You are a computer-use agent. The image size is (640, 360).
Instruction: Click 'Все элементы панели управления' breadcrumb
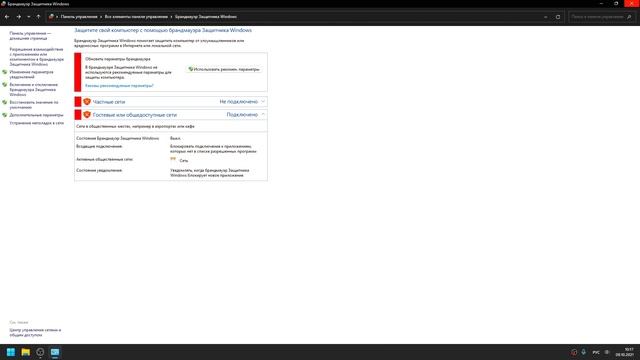click(136, 17)
